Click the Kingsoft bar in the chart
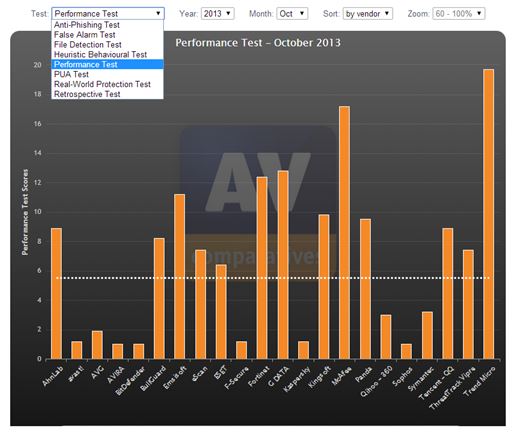 [324, 287]
